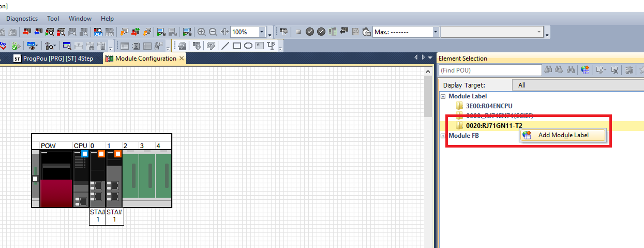Viewport: 644px width, 248px height.
Task: Click the Write to PLC red arrow icon
Action: click(x=27, y=32)
